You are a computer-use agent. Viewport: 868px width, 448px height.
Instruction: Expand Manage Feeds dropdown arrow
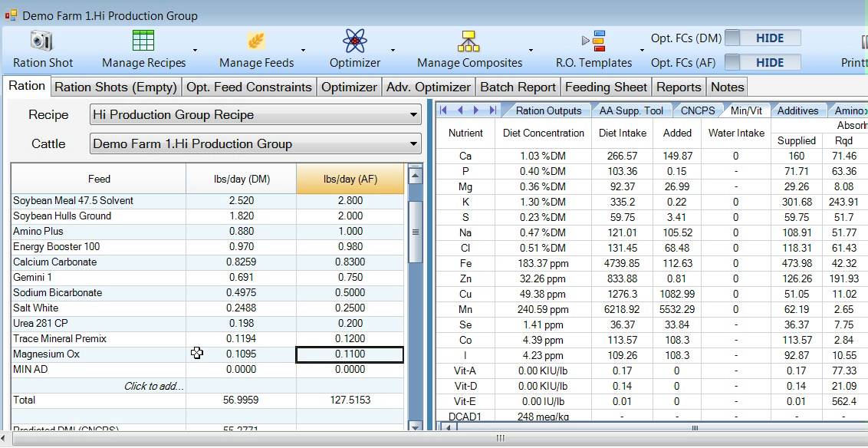click(x=303, y=51)
